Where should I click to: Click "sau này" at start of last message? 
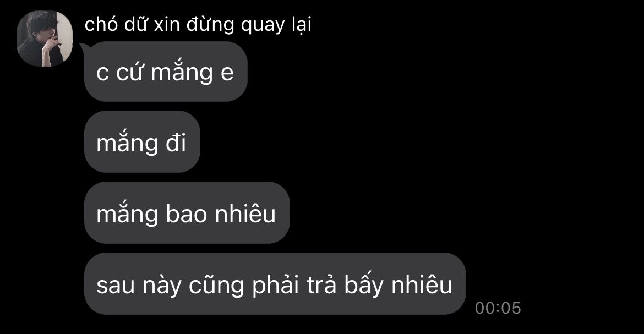(139, 285)
